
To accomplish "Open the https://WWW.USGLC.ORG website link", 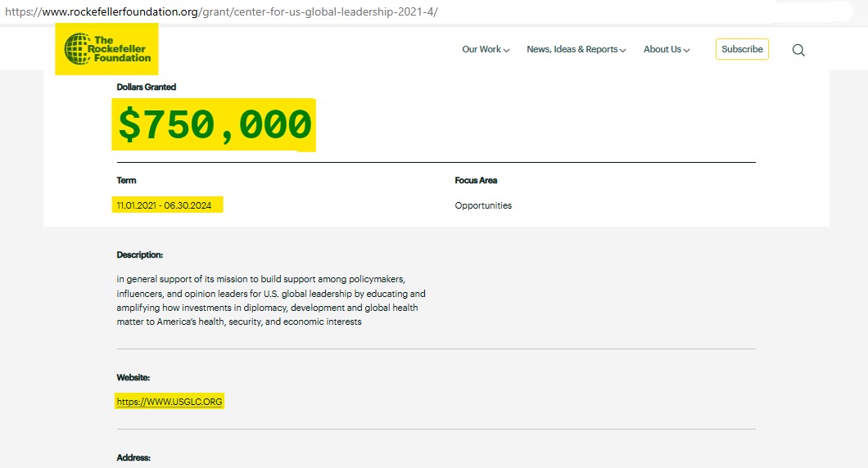I will click(170, 402).
